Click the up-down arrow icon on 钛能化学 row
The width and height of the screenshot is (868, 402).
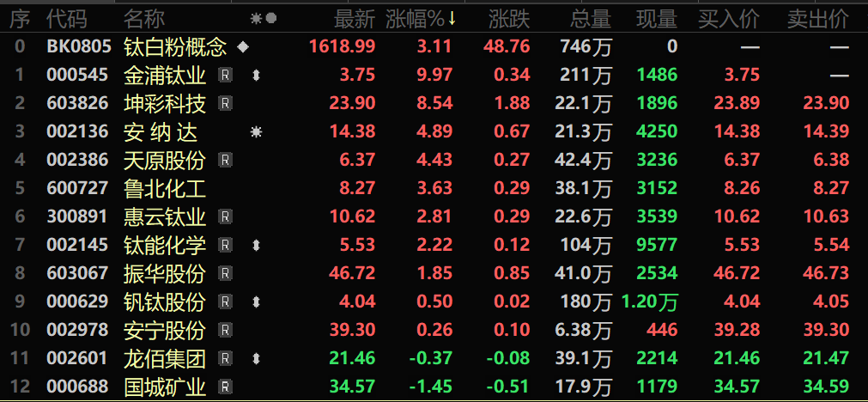(256, 245)
